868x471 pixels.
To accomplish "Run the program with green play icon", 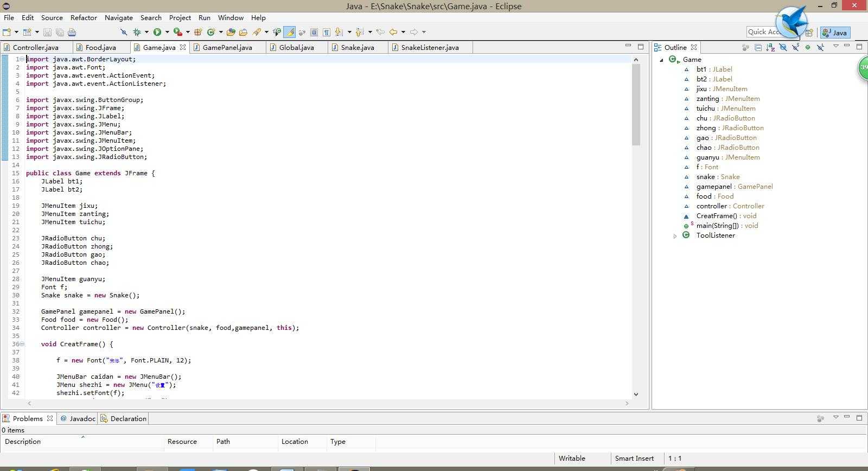I will (x=157, y=32).
